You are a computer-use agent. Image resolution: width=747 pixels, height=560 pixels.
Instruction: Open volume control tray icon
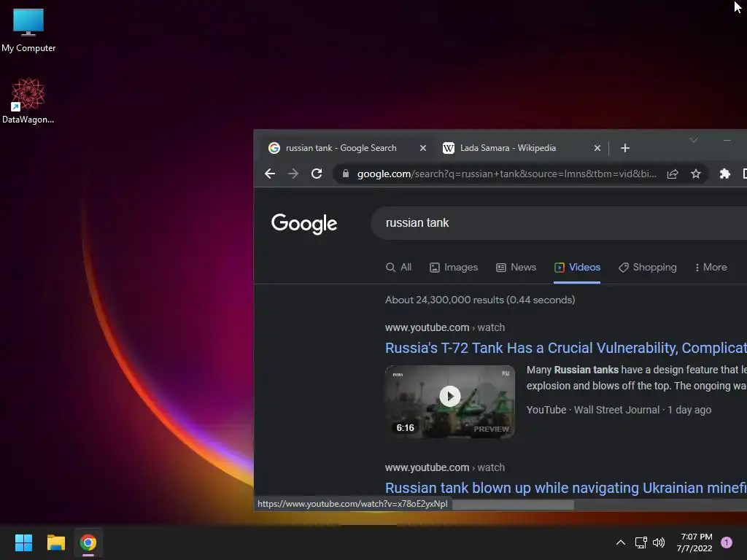[659, 542]
